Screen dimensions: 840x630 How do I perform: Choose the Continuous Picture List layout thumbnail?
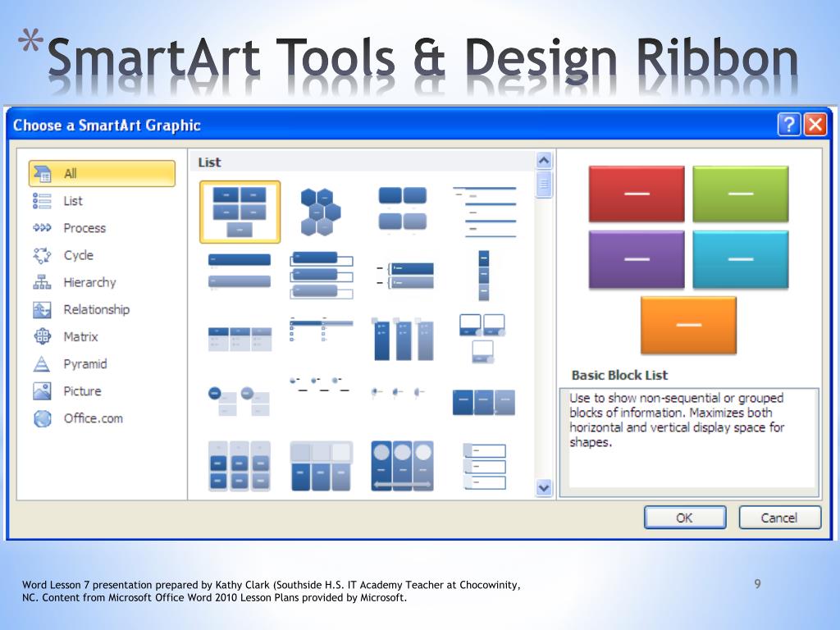tap(402, 466)
